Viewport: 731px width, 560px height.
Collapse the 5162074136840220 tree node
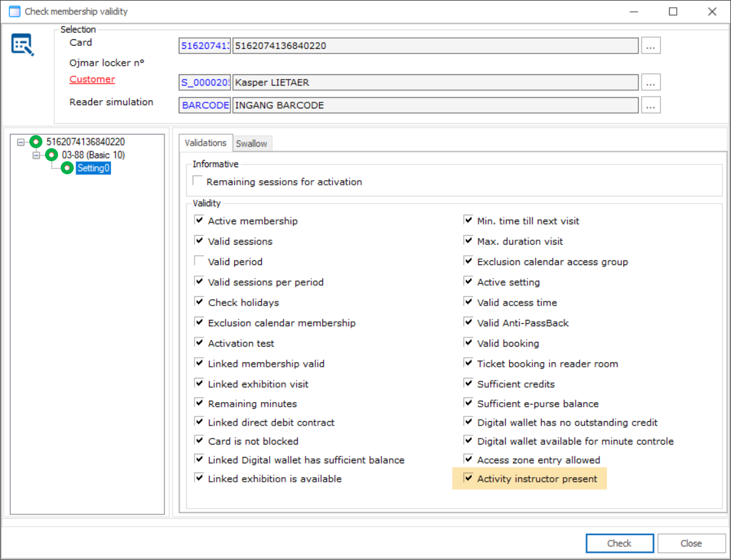[20, 142]
